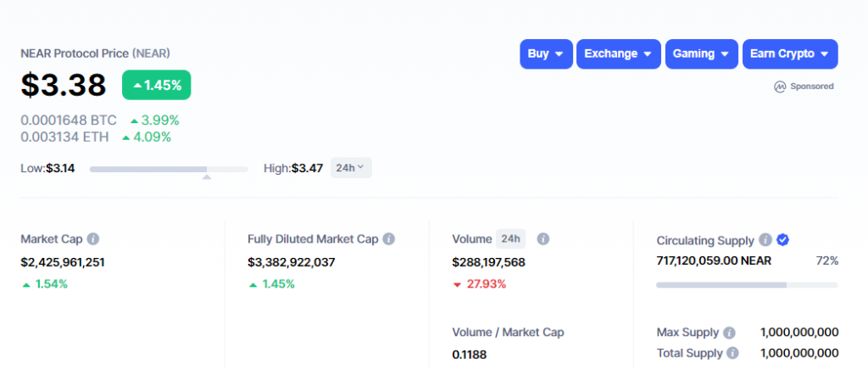The width and height of the screenshot is (868, 387).
Task: Click the Max Supply 1,000,000,000 value
Action: tap(799, 333)
